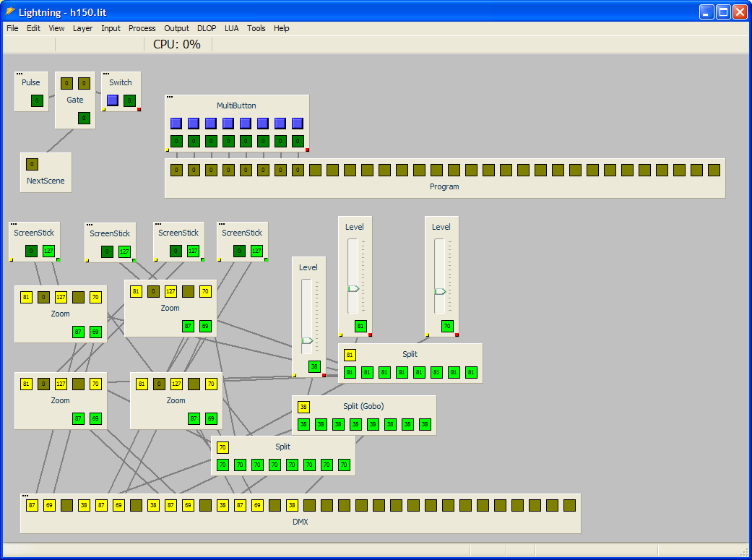Click the slider thumb of the Level showing 70
This screenshot has height=560, width=752.
(439, 291)
